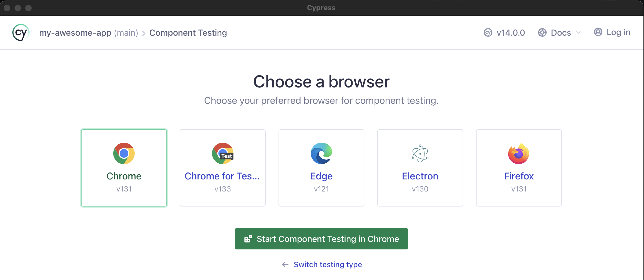The image size is (644, 280).
Task: Click the Cypress v14.0.0 version badge icon
Action: 488,32
